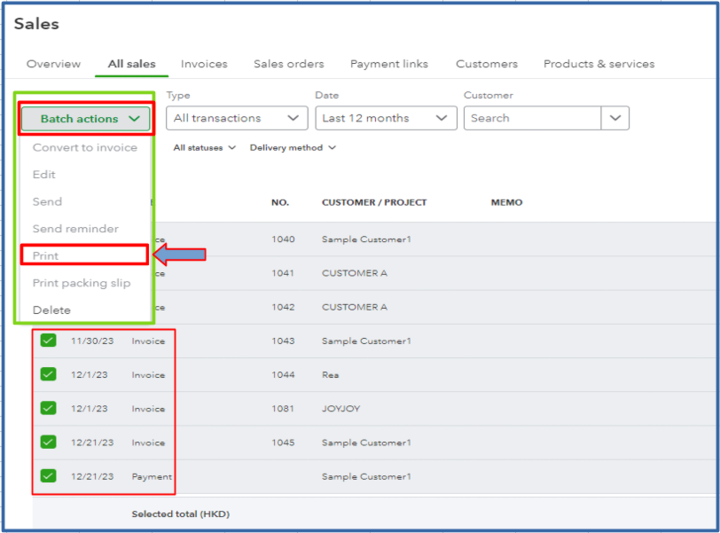Image resolution: width=720 pixels, height=533 pixels.
Task: Uncheck the invoice 1045 row checkbox
Action: coord(48,442)
